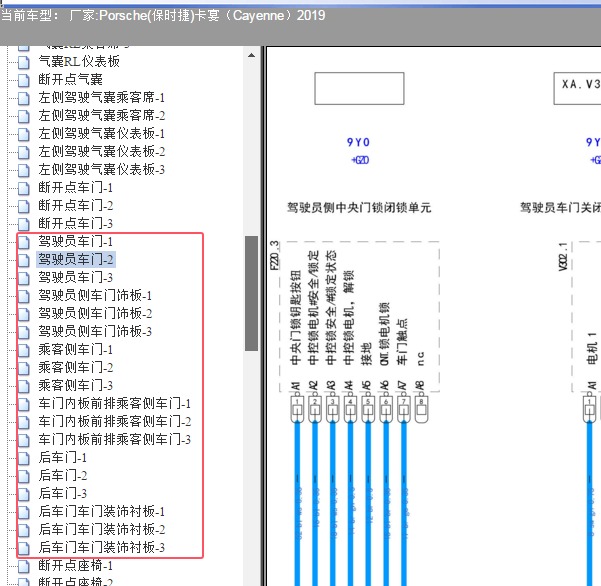
Task: Click page icon next to 断开点车门-3
Action: [24, 224]
